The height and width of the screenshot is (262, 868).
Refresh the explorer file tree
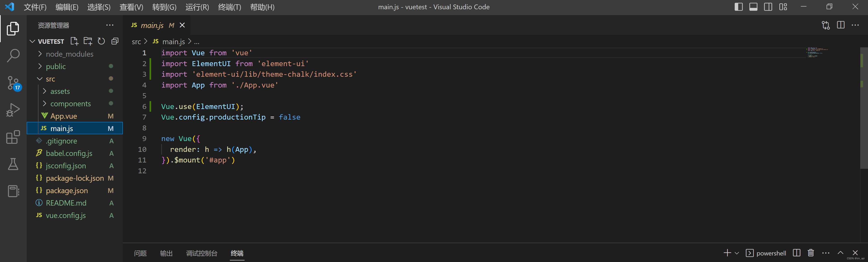tap(101, 41)
